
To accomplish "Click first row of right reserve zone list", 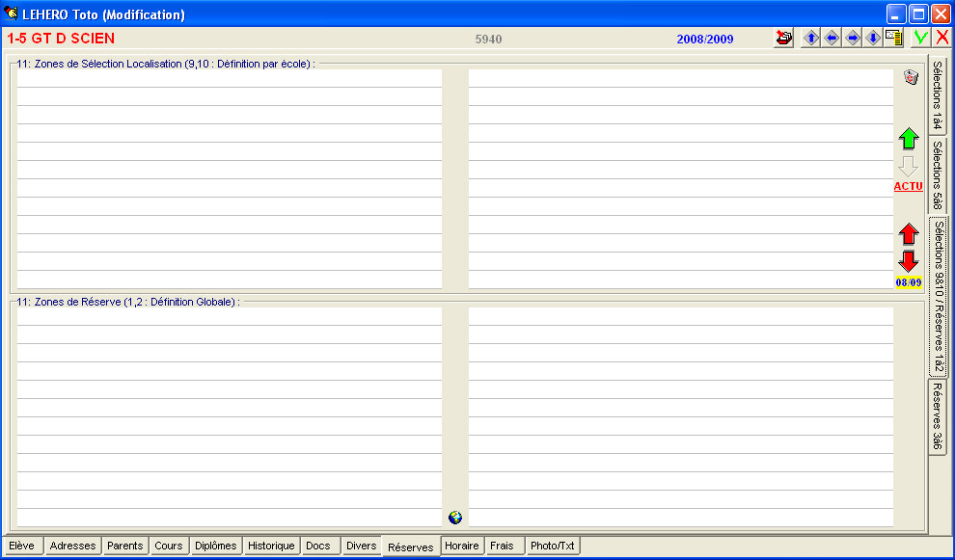I will coord(681,316).
